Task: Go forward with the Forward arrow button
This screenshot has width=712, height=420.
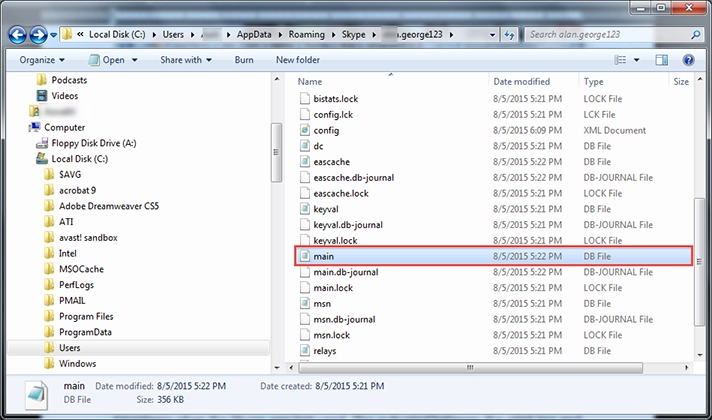Action: [x=39, y=35]
